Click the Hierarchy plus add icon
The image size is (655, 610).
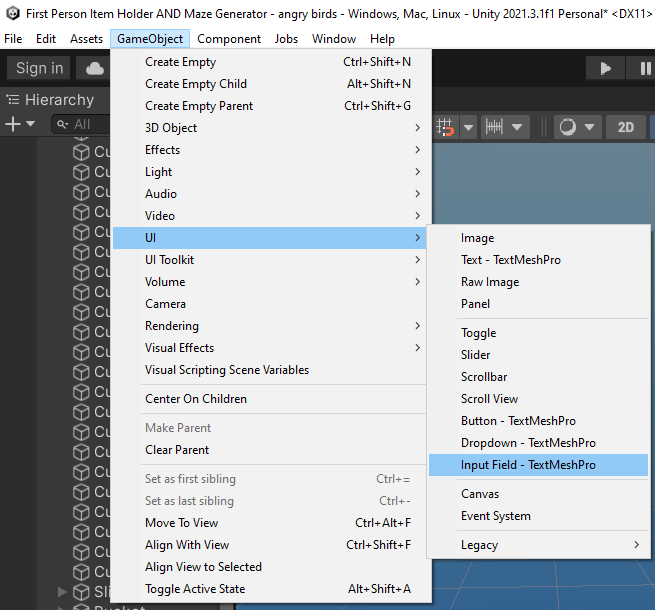point(13,124)
